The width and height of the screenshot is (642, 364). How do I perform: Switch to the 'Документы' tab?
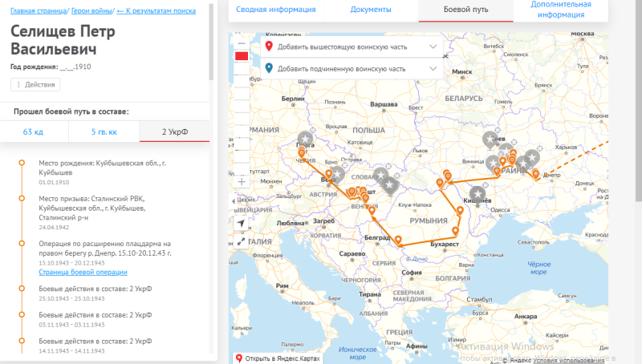(x=371, y=10)
